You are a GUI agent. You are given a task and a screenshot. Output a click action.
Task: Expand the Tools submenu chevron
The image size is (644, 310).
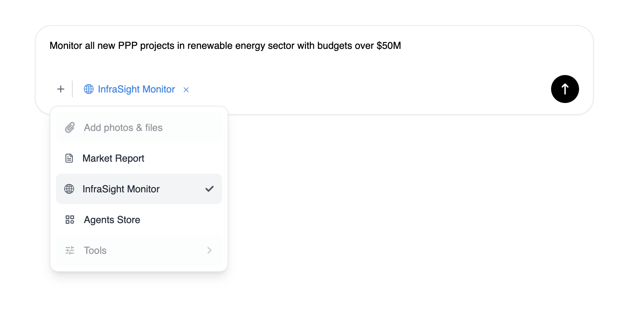click(x=210, y=250)
